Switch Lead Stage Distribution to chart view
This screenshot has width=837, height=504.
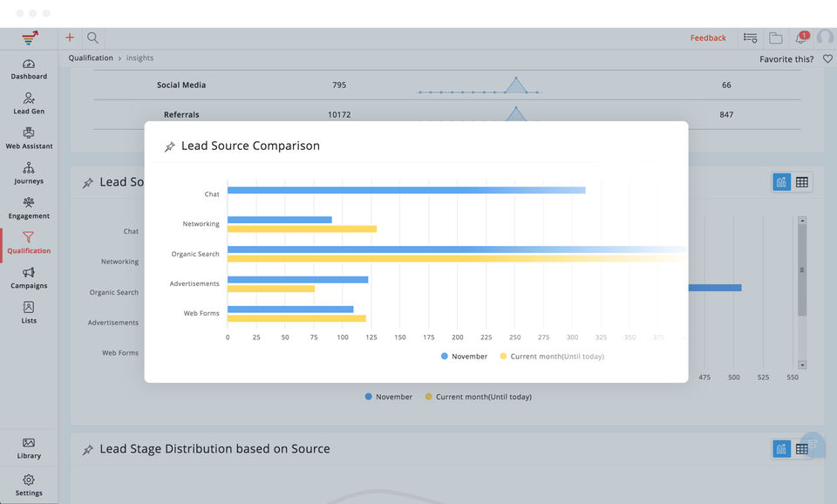781,449
